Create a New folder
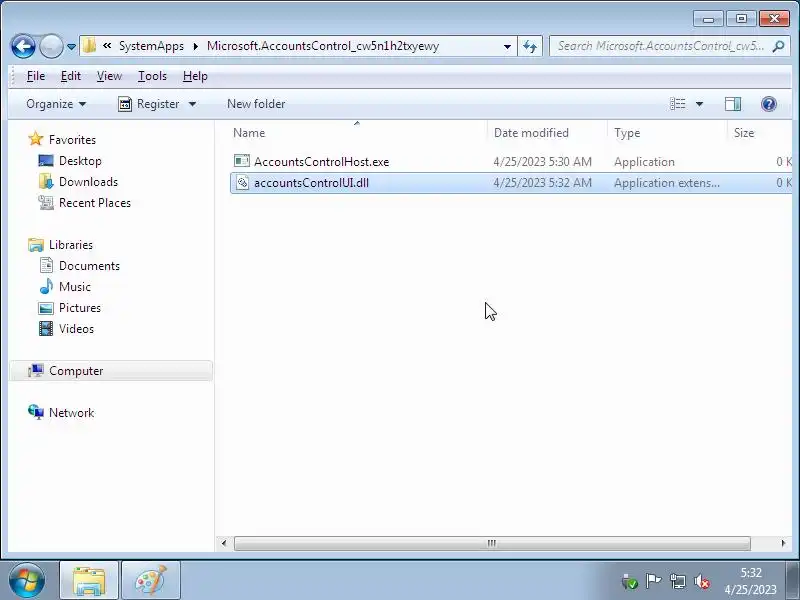 tap(256, 104)
